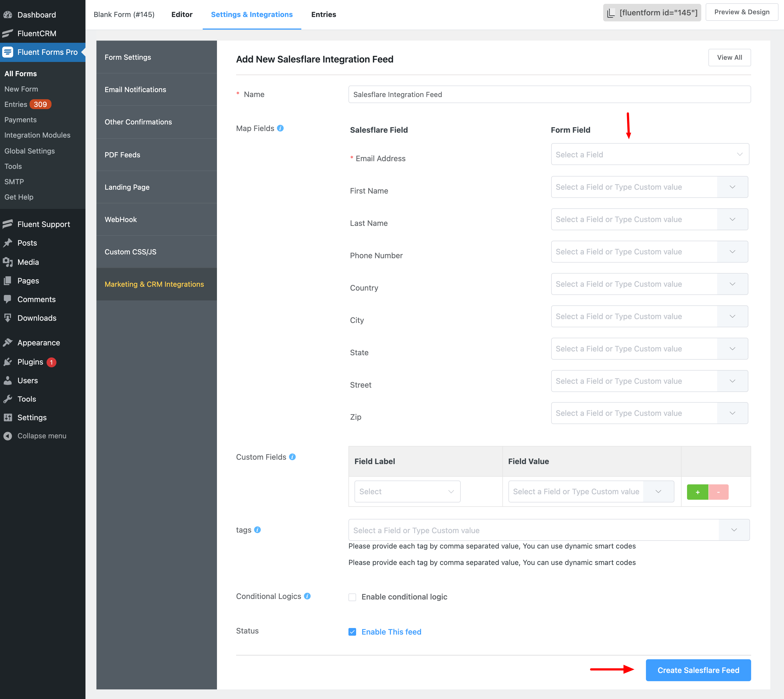This screenshot has height=699, width=784.
Task: Click the Tools wrench icon
Action: (8, 399)
